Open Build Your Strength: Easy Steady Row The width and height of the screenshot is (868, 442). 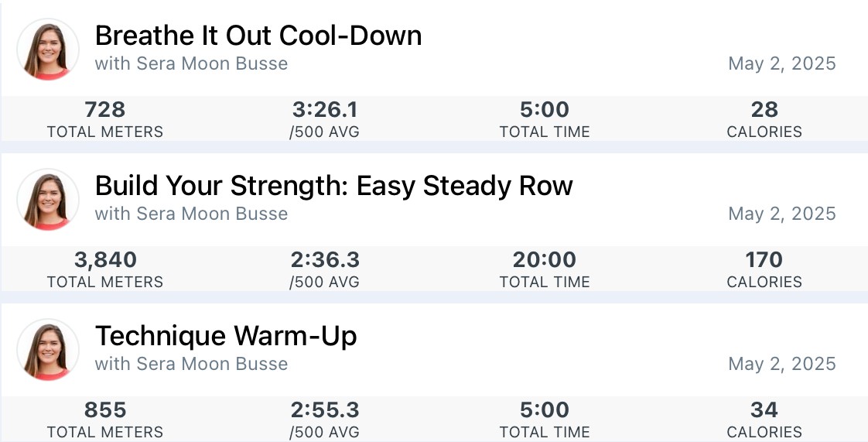point(333,186)
